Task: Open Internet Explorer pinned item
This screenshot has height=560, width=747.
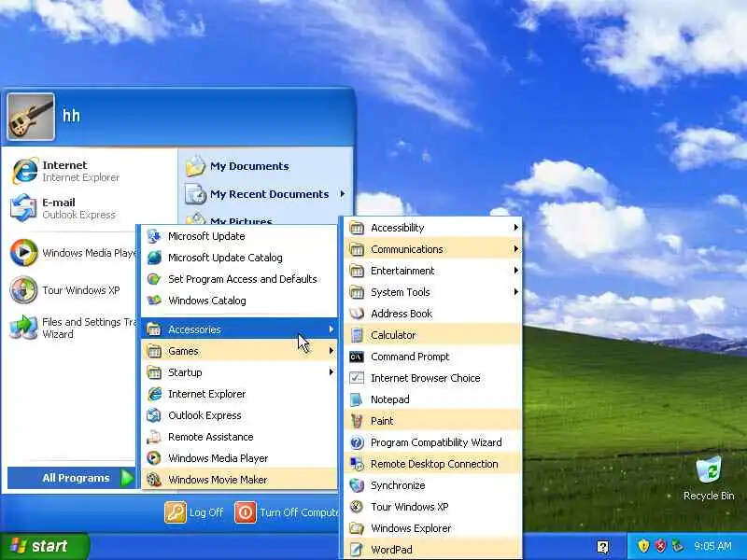Action: [x=91, y=171]
